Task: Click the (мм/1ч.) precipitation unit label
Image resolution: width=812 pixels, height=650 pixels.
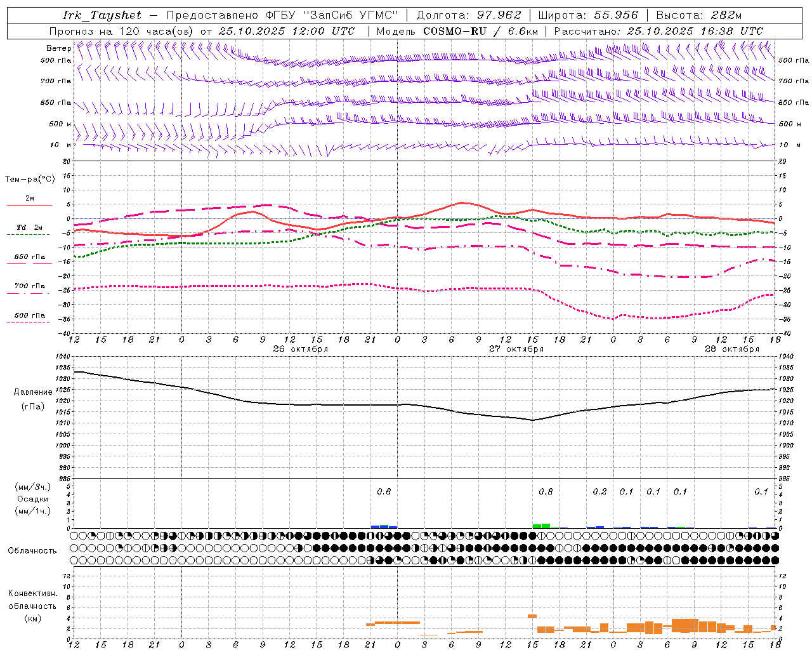Action: pyautogui.click(x=33, y=511)
